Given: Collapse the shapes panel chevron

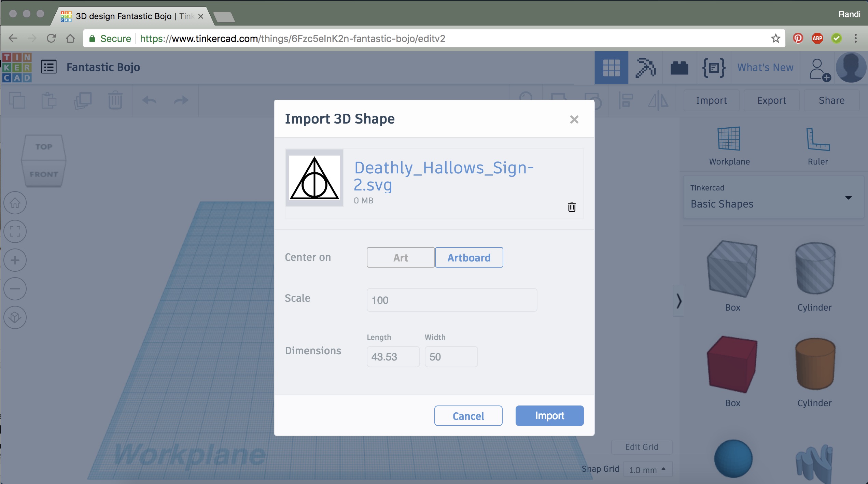Looking at the screenshot, I should coord(678,301).
